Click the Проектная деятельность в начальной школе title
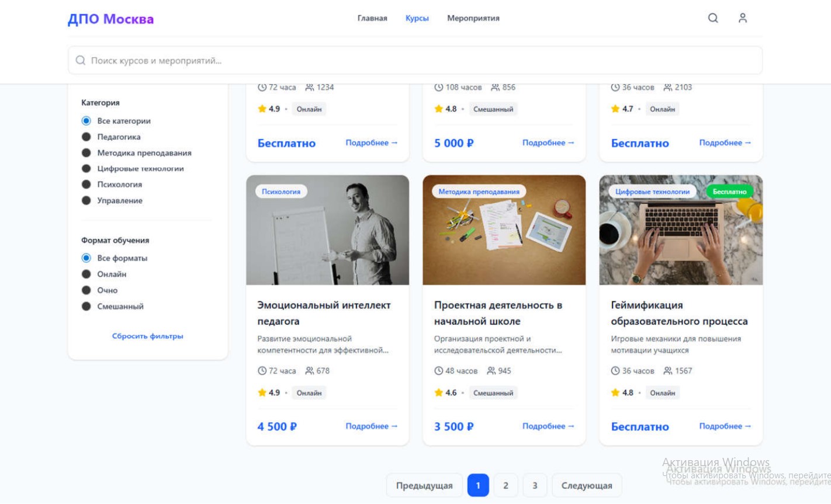The width and height of the screenshot is (831, 504). (498, 313)
